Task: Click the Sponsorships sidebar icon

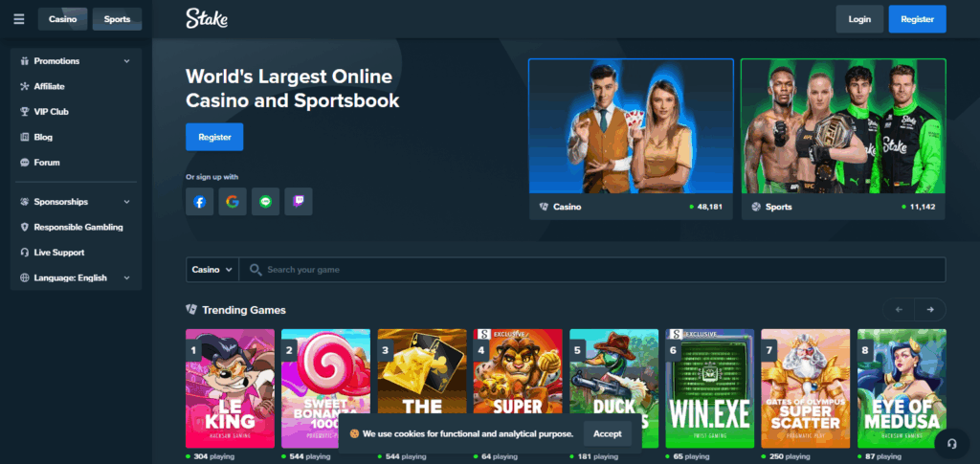Action: 25,202
